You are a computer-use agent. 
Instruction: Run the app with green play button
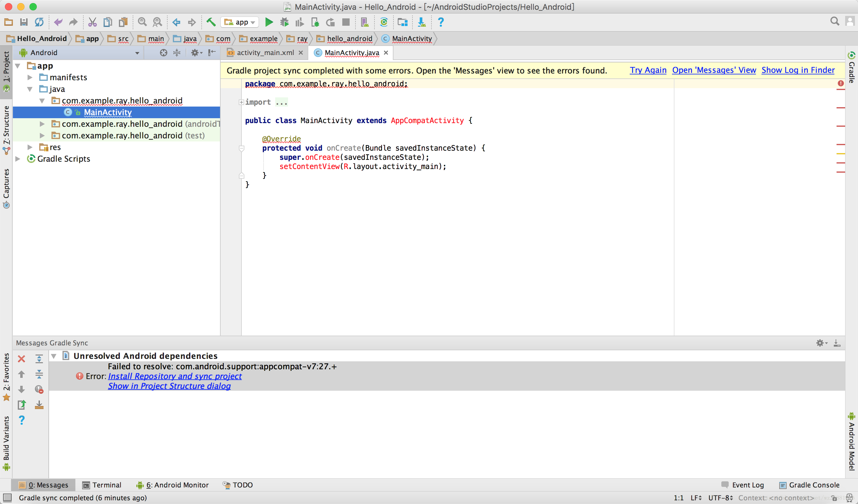(x=269, y=22)
